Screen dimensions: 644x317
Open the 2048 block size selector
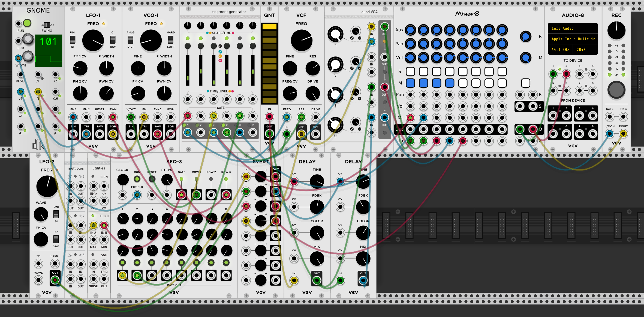[x=585, y=50]
